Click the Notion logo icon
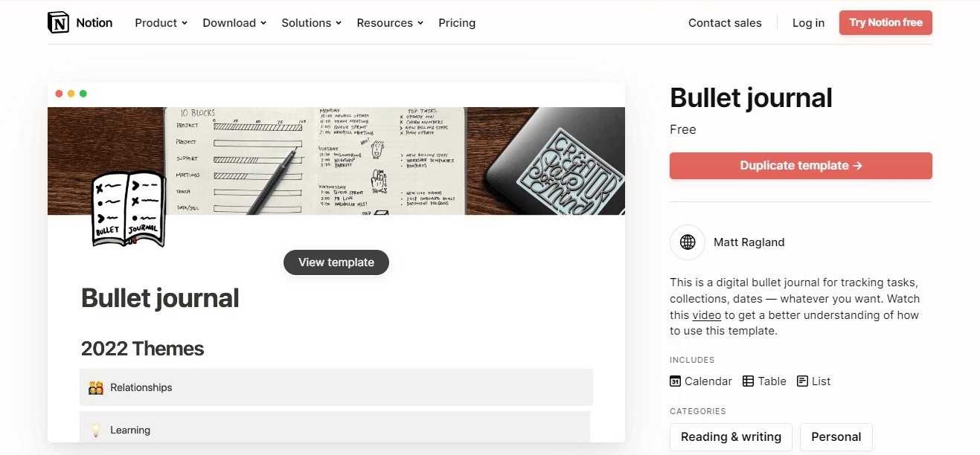The width and height of the screenshot is (980, 455). (57, 22)
